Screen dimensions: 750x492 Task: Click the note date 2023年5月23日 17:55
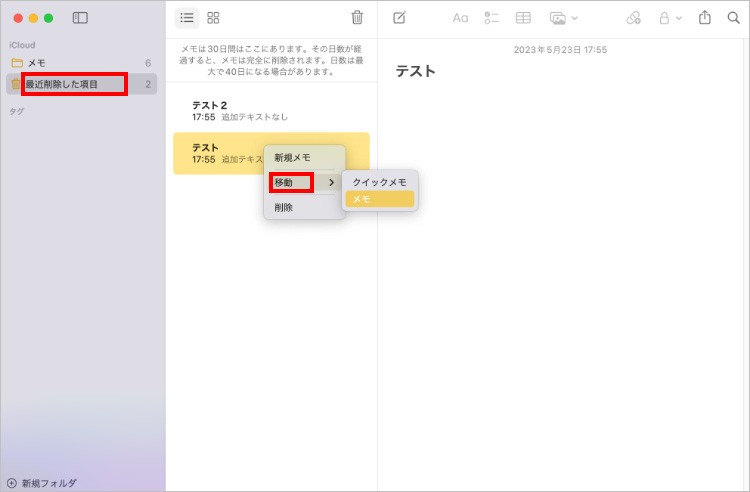click(x=560, y=50)
